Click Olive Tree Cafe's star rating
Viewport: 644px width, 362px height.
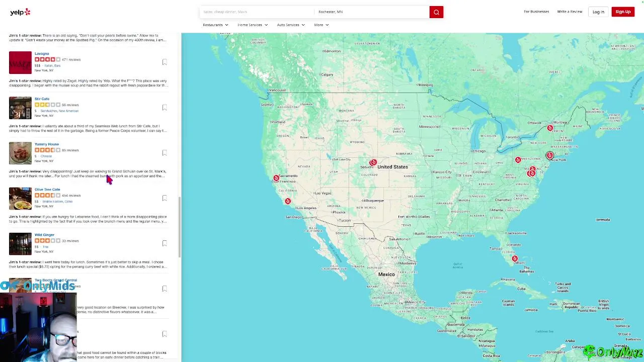click(x=47, y=195)
